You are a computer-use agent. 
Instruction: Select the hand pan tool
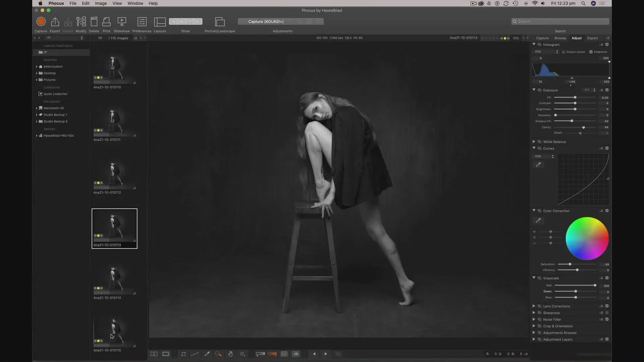tap(230, 354)
